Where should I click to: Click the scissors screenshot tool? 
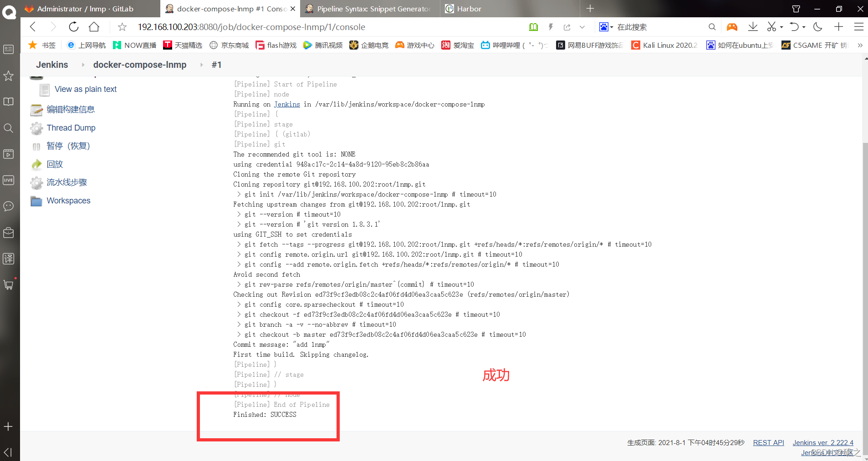(x=771, y=27)
